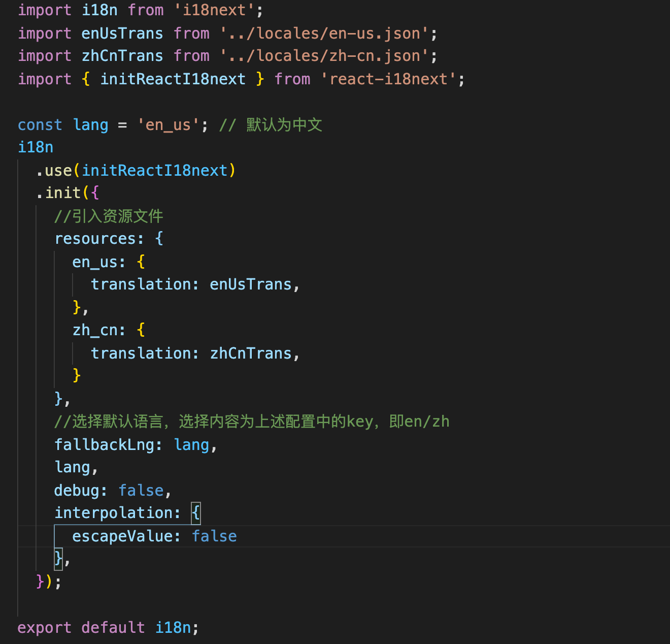Click the fallbackLng property
670x644 pixels.
tap(100, 444)
